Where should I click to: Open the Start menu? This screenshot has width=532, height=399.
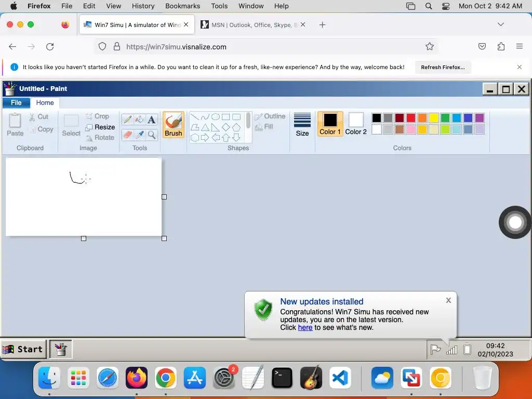pos(23,349)
